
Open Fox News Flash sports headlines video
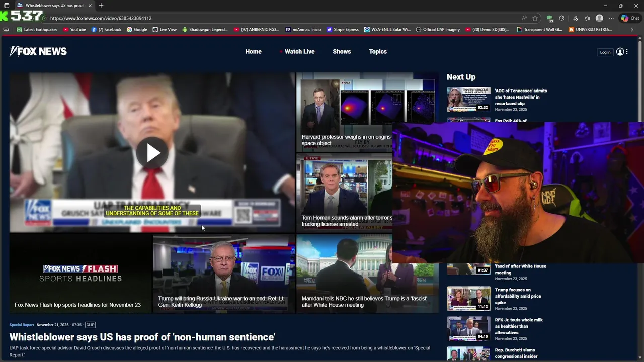(80, 274)
